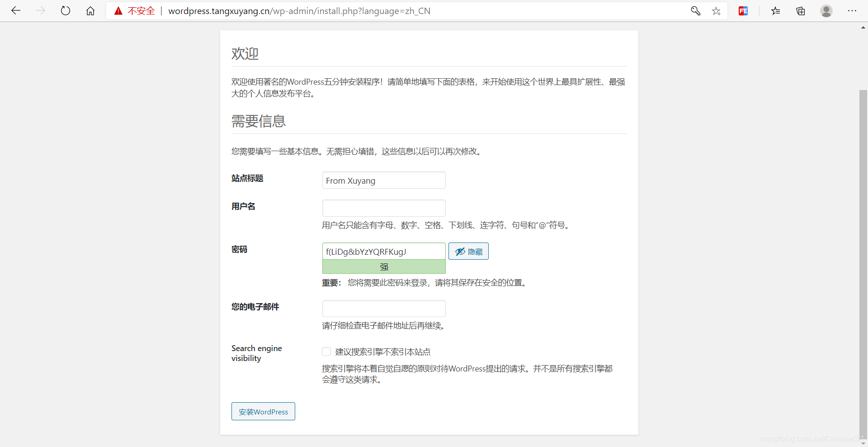Open the browser collections panel
The height and width of the screenshot is (447, 868).
point(801,11)
